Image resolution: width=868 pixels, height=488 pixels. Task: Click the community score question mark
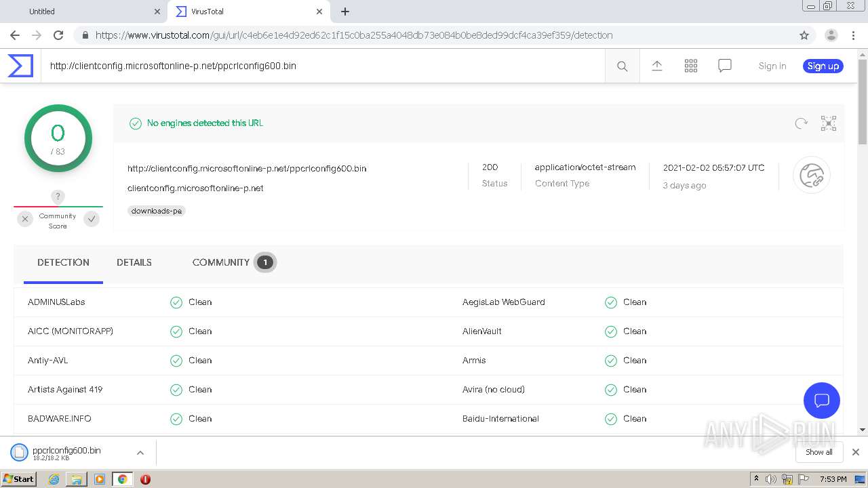(58, 197)
